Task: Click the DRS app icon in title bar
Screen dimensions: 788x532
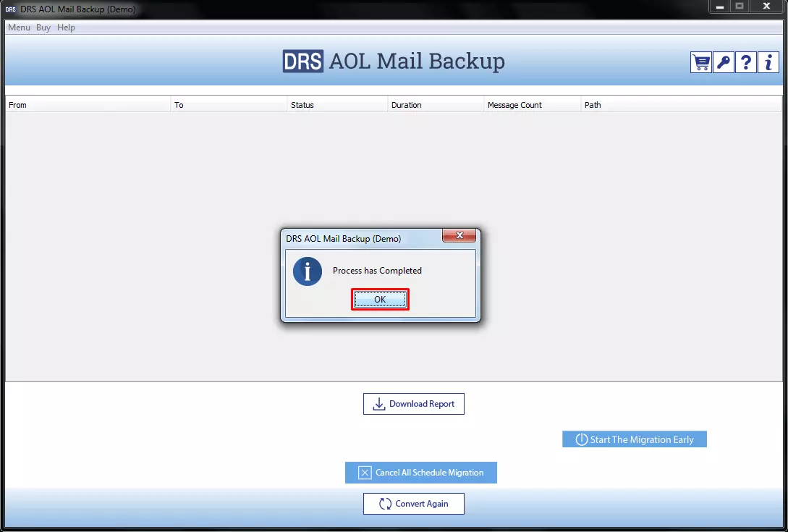Action: [11, 9]
